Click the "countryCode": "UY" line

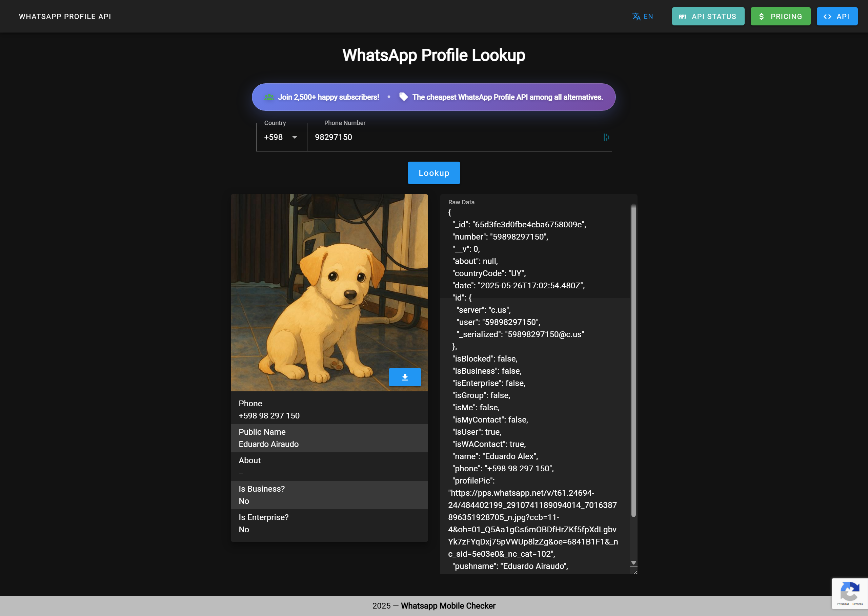(x=489, y=273)
